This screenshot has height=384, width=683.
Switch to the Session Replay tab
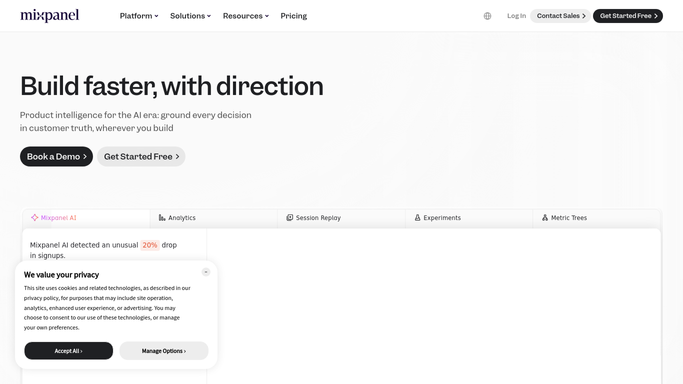(341, 218)
